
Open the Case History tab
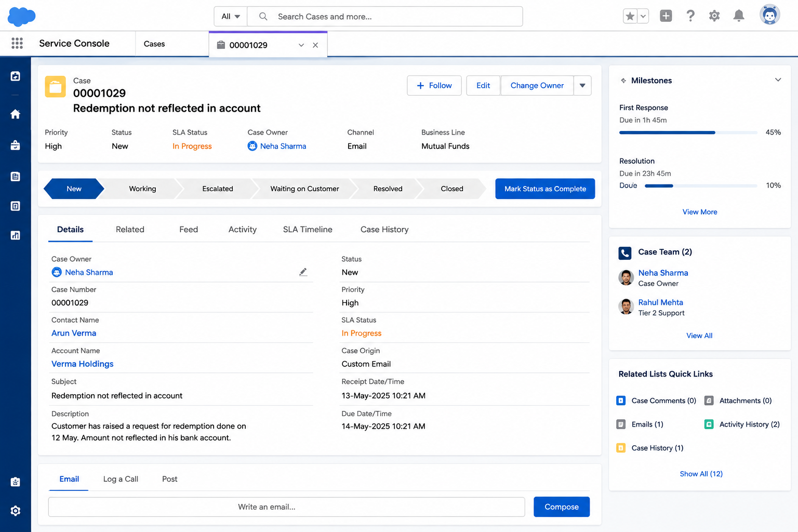pyautogui.click(x=384, y=230)
